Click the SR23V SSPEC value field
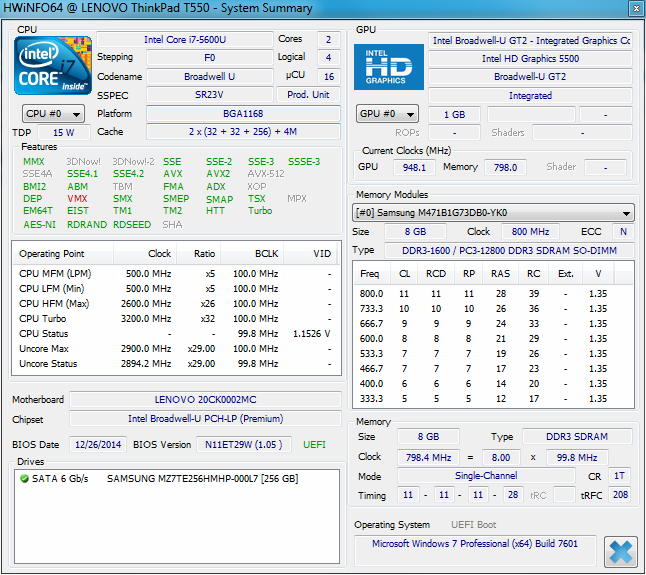Viewport: 646px width, 575px height. pyautogui.click(x=208, y=95)
